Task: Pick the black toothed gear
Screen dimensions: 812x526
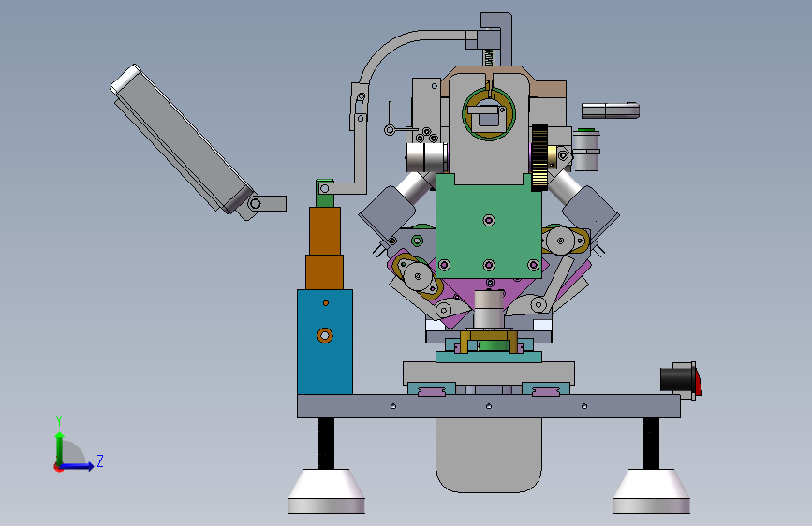Action: (x=539, y=157)
